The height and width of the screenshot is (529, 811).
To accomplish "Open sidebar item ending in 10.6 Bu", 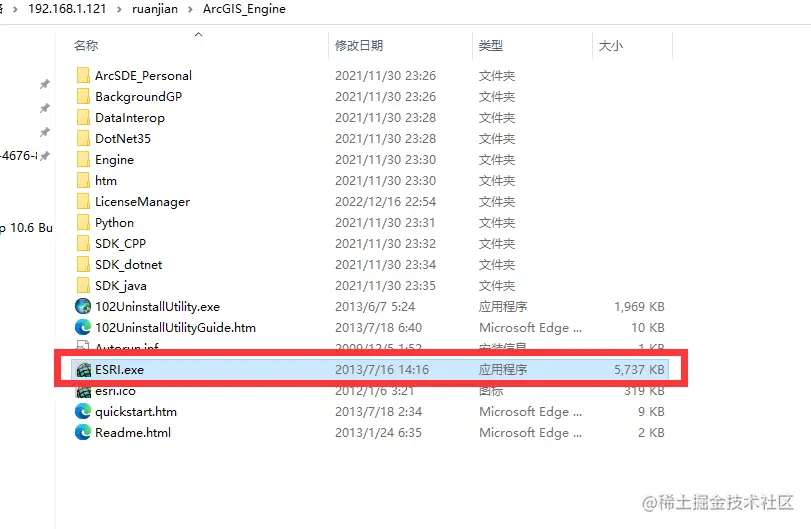I will point(26,228).
